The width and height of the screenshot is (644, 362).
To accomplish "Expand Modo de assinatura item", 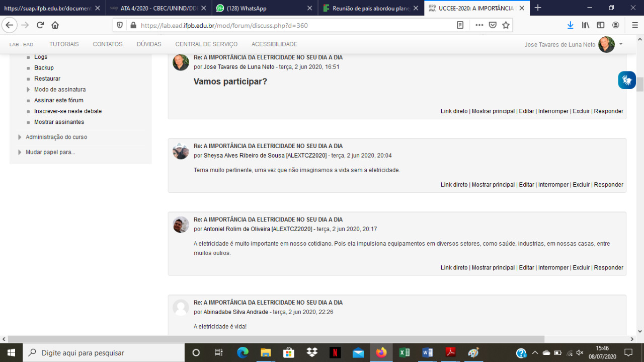I will click(59, 90).
